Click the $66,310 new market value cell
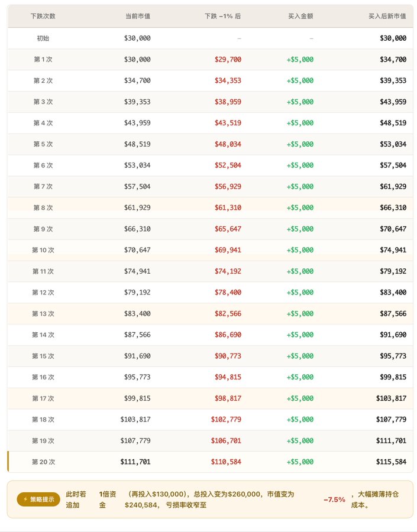The image size is (417, 532). pos(393,207)
